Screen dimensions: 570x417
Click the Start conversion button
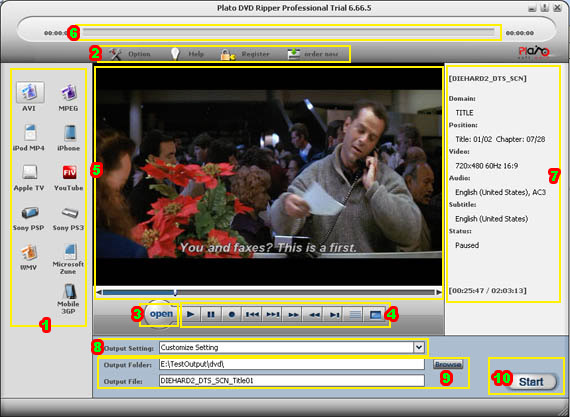[531, 382]
